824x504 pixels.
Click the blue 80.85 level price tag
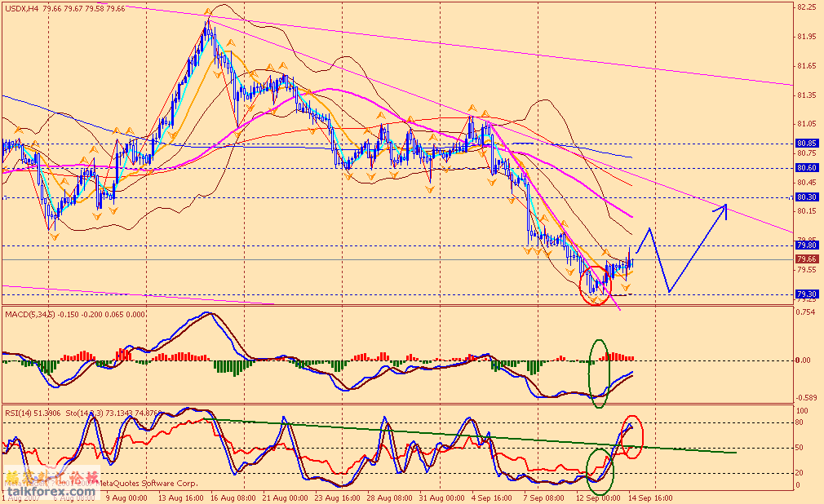(807, 144)
